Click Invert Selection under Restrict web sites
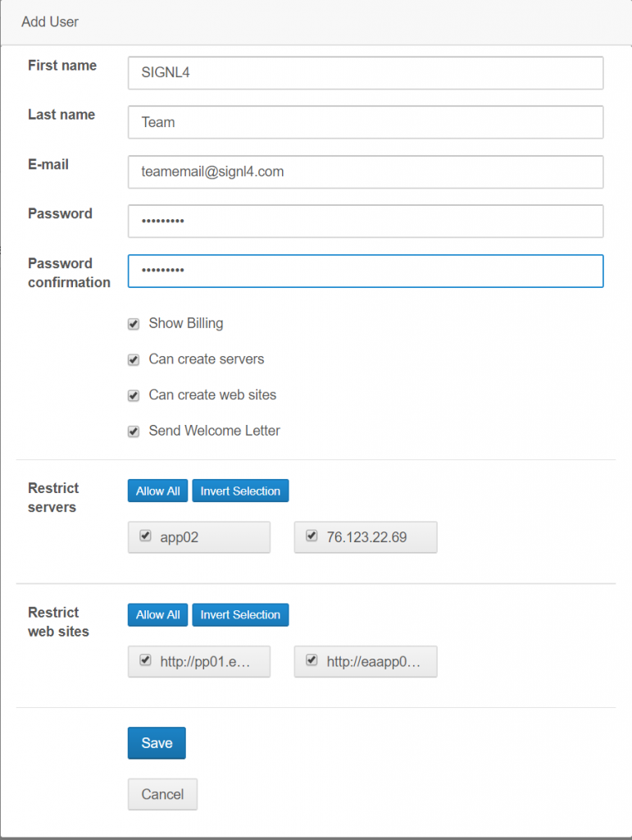 240,615
